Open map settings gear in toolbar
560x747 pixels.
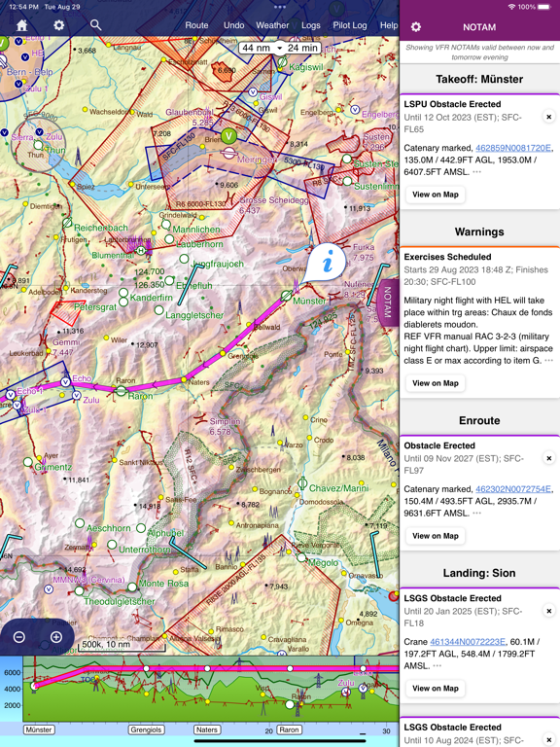(x=58, y=24)
